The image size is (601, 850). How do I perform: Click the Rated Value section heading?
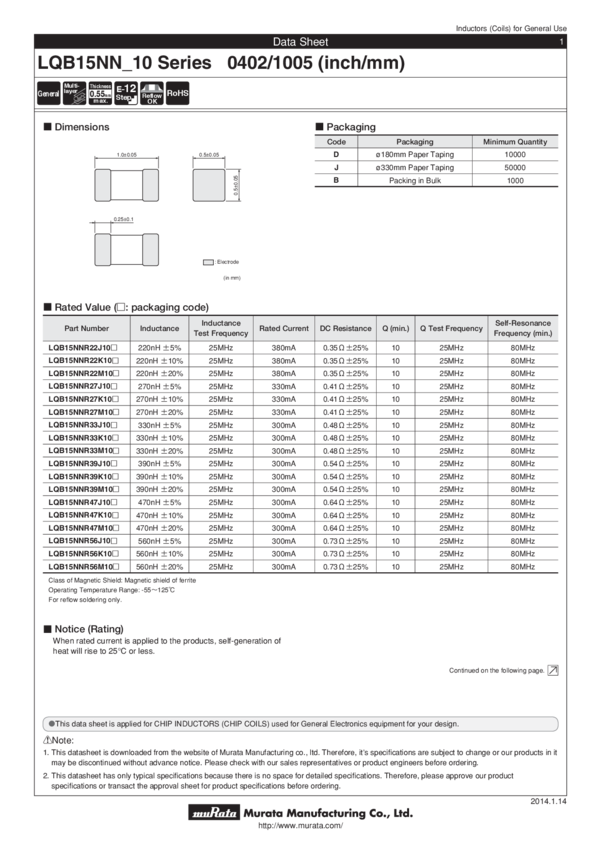[126, 307]
